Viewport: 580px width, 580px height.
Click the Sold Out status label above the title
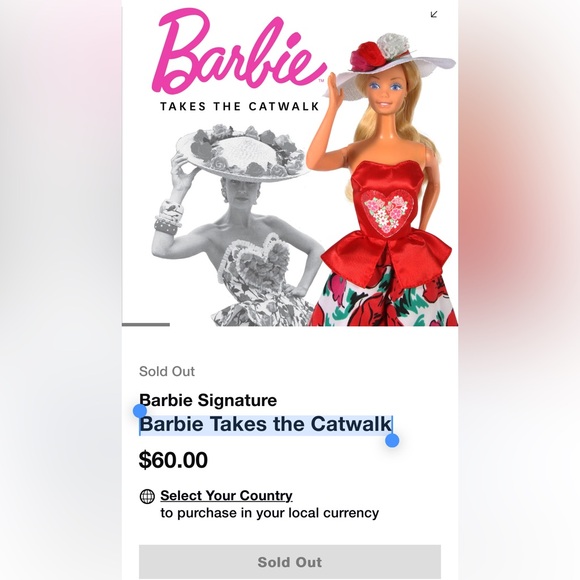[167, 371]
